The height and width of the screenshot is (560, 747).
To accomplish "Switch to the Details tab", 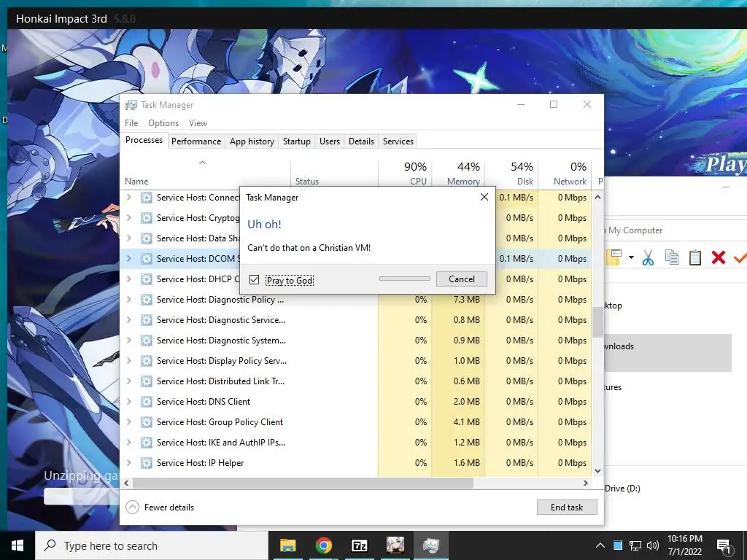I will pyautogui.click(x=361, y=141).
